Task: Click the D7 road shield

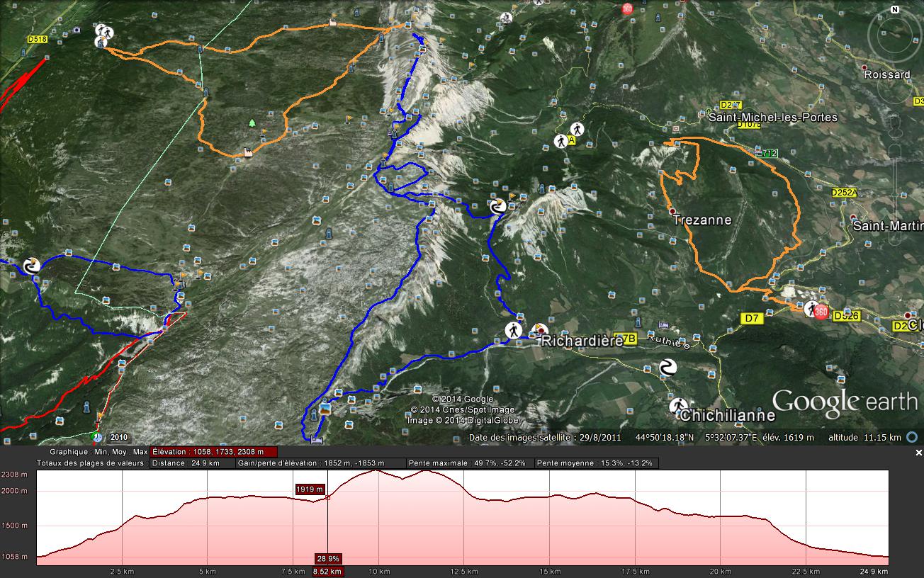Action: (752, 319)
